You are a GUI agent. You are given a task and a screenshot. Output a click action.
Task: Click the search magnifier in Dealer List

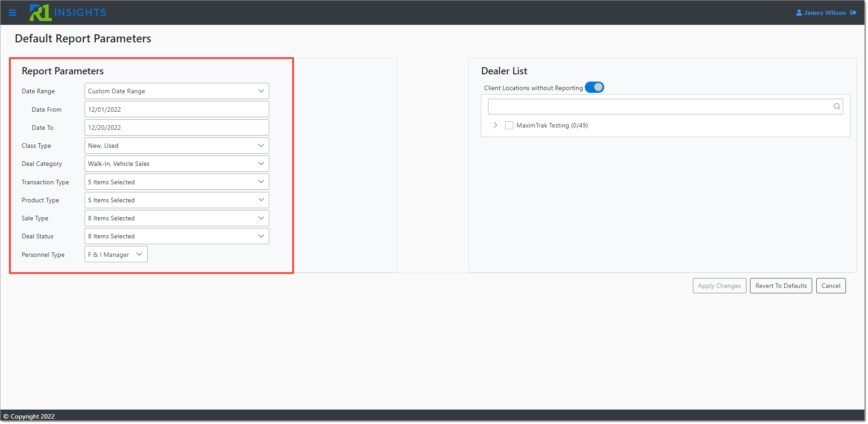837,107
